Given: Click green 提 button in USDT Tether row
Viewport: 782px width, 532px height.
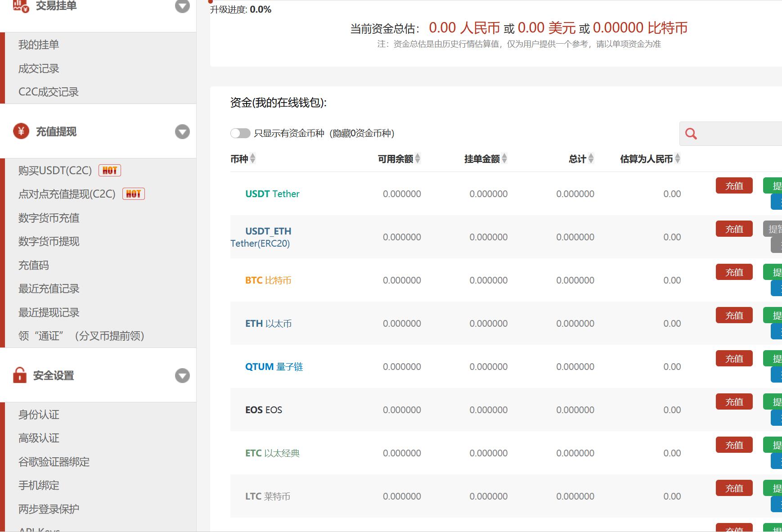Looking at the screenshot, I should [x=773, y=186].
